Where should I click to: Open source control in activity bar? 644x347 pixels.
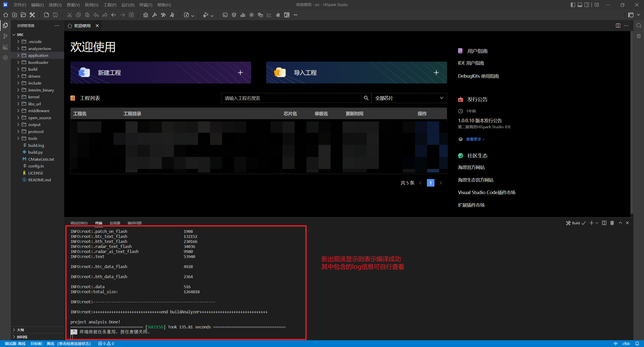pos(5,36)
